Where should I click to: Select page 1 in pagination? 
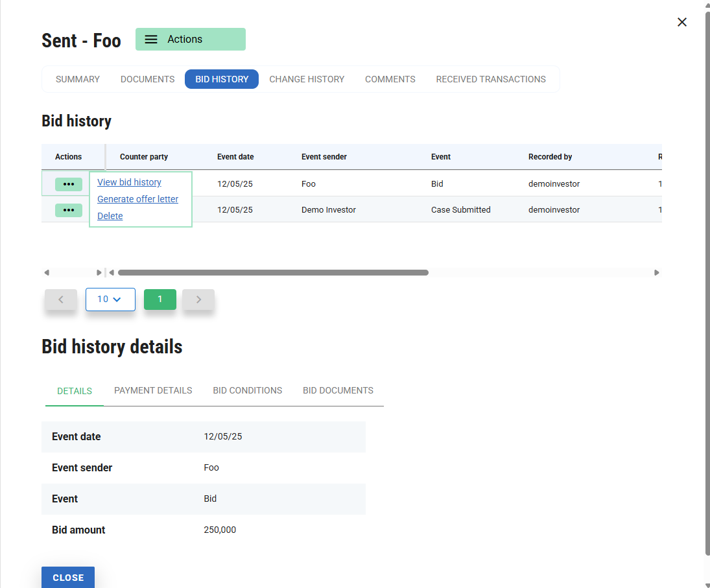160,300
